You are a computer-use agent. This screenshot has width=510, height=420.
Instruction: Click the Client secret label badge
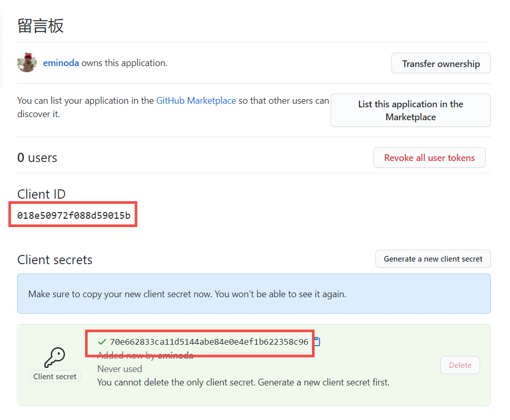click(55, 377)
